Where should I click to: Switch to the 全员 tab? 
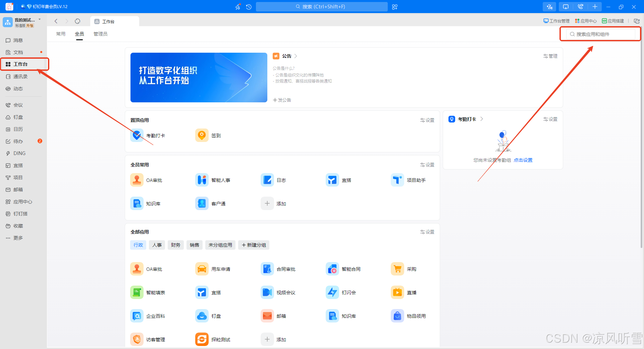pyautogui.click(x=79, y=34)
